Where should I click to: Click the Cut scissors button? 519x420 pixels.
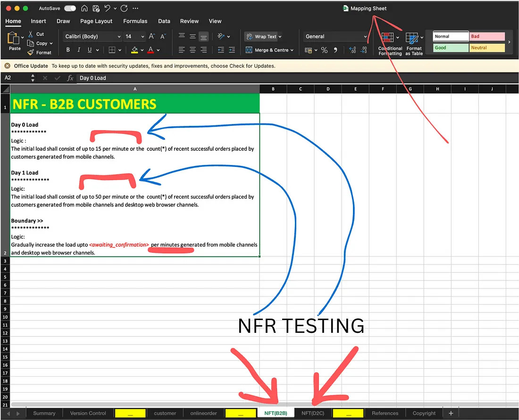(x=36, y=34)
